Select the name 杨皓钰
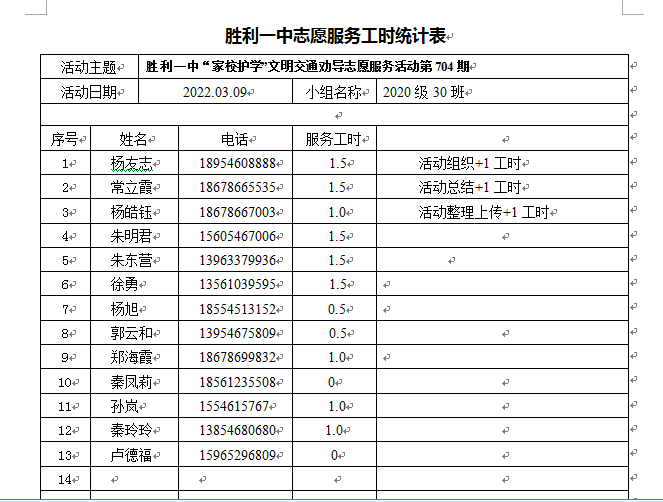Image resolution: width=663 pixels, height=502 pixels. click(131, 212)
